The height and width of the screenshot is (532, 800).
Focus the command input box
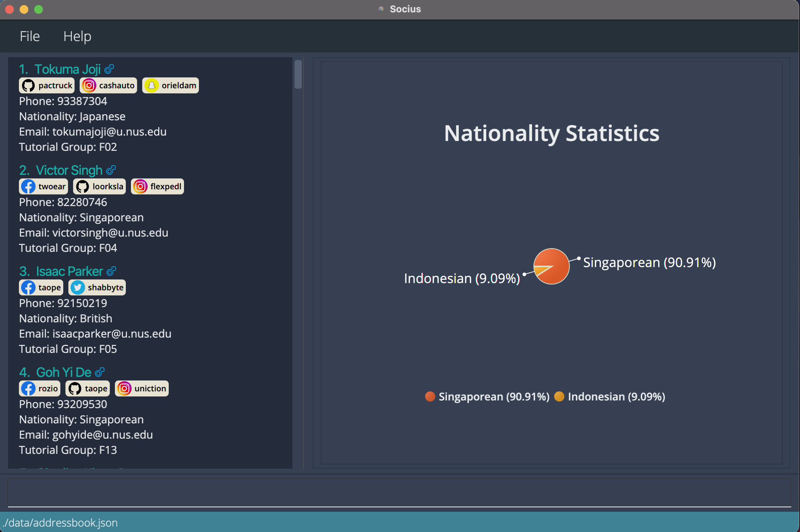(399, 492)
